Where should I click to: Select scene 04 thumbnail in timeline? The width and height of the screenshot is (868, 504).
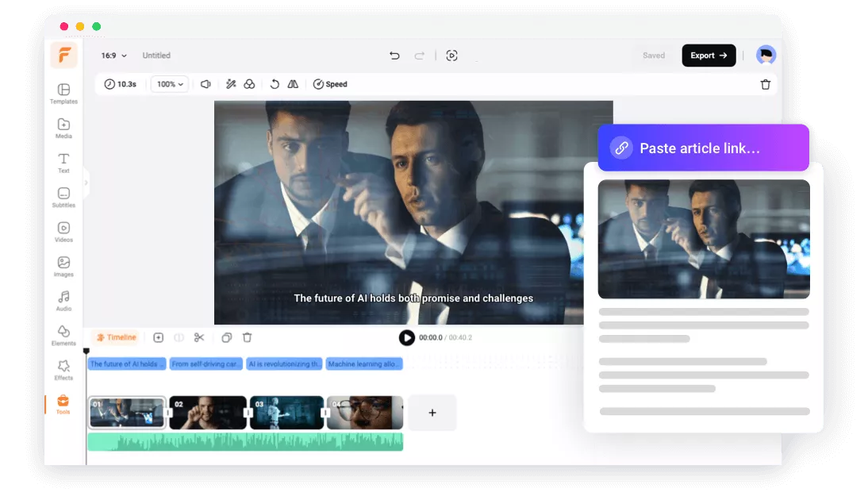[365, 413]
